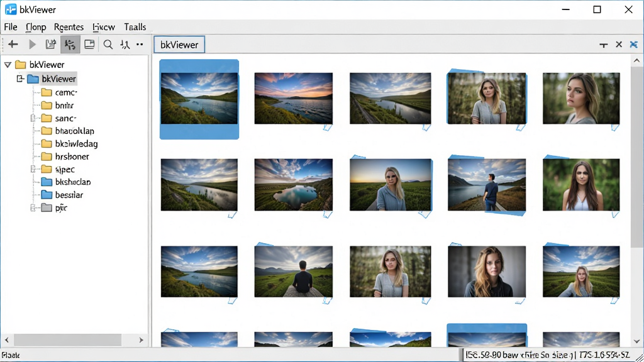
Task: Click the blue expand icon at far right
Action: point(634,45)
